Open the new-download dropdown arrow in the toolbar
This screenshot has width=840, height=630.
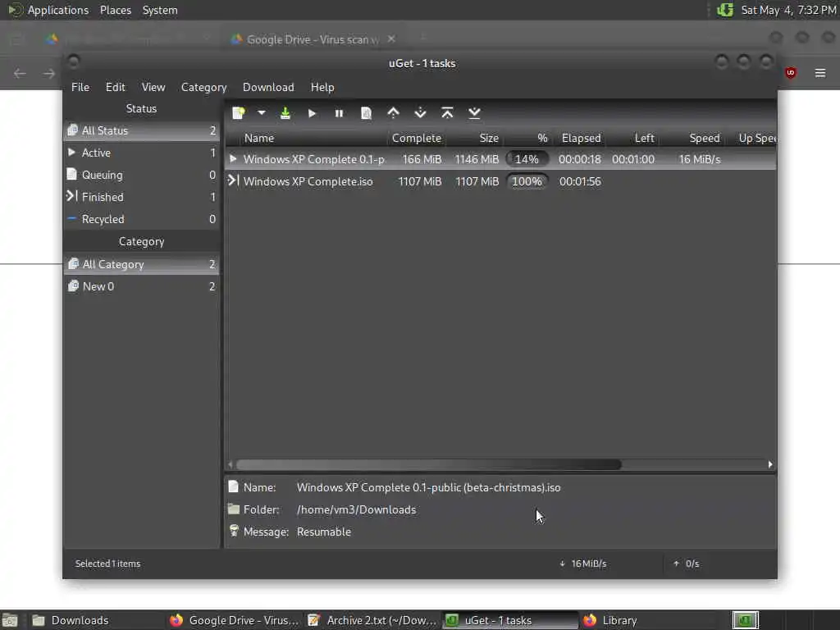[262, 113]
